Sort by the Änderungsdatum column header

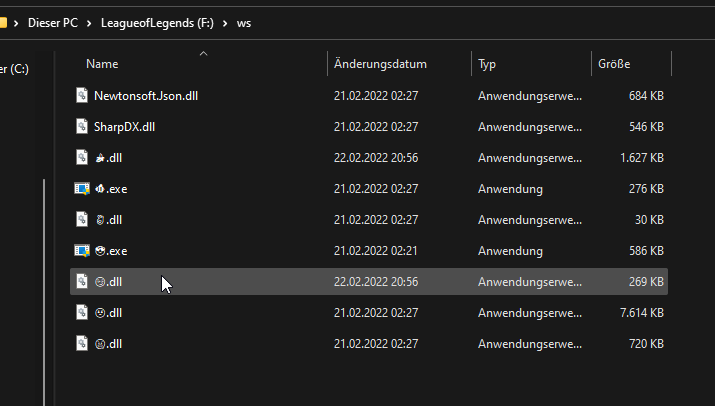380,64
